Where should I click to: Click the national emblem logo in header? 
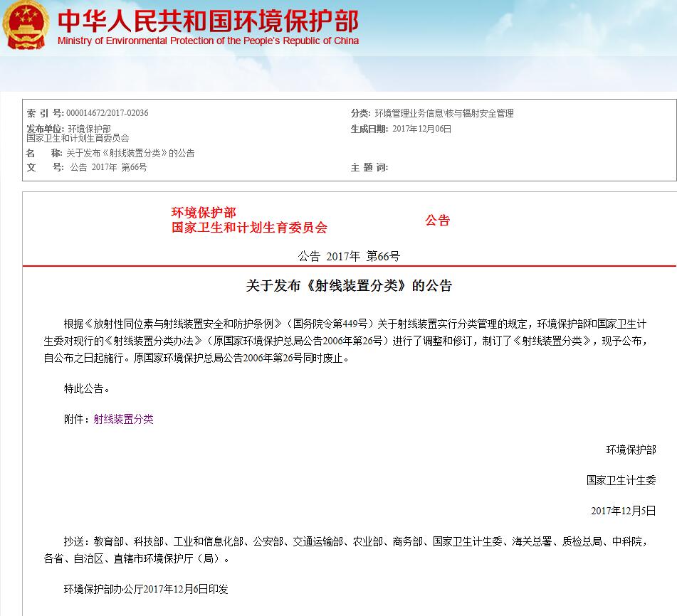[x=26, y=26]
